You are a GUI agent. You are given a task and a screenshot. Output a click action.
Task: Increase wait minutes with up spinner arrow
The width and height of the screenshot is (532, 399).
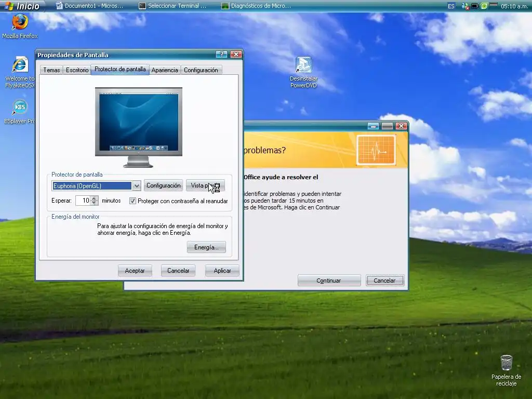95,198
